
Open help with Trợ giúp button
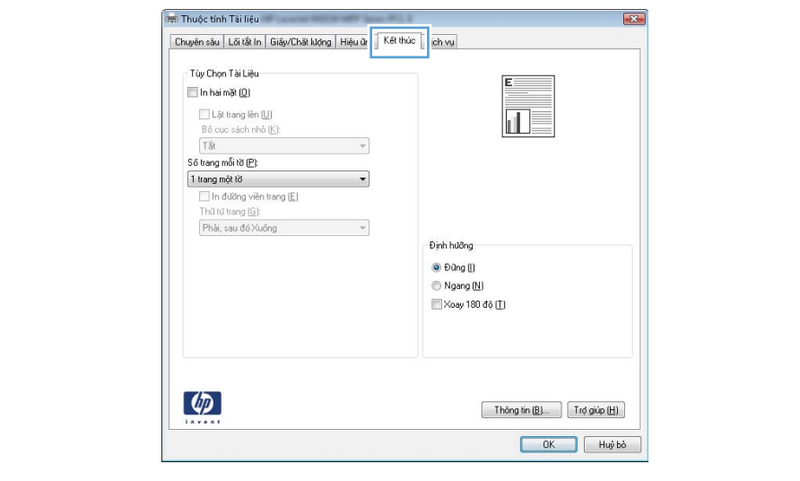[596, 410]
